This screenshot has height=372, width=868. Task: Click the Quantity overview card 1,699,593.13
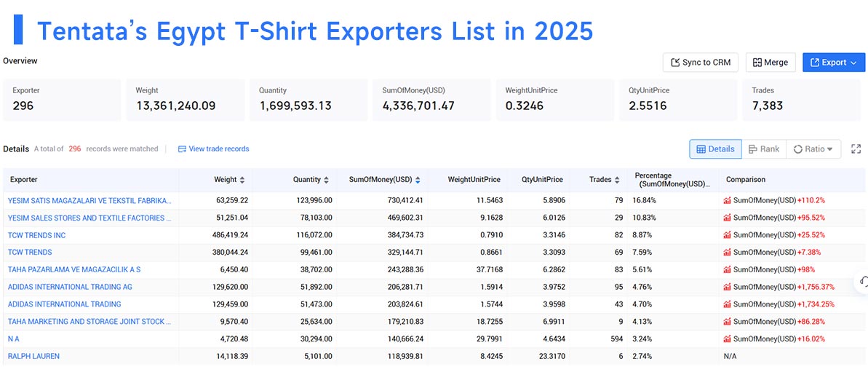pyautogui.click(x=309, y=100)
